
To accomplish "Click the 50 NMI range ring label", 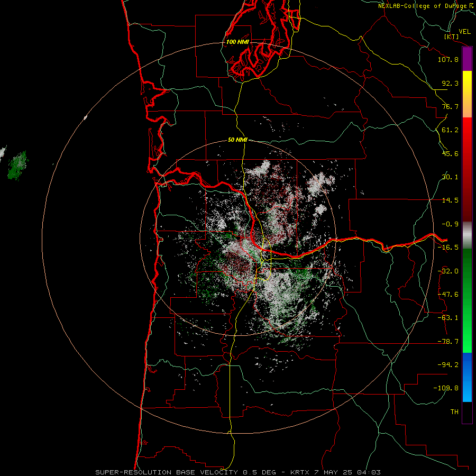I will (x=237, y=140).
